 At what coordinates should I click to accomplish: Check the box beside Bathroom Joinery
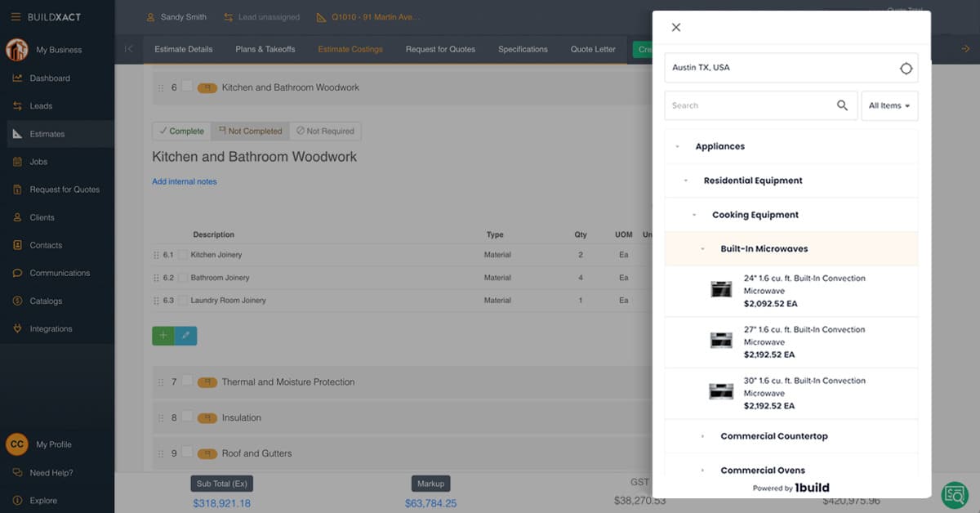(x=183, y=277)
